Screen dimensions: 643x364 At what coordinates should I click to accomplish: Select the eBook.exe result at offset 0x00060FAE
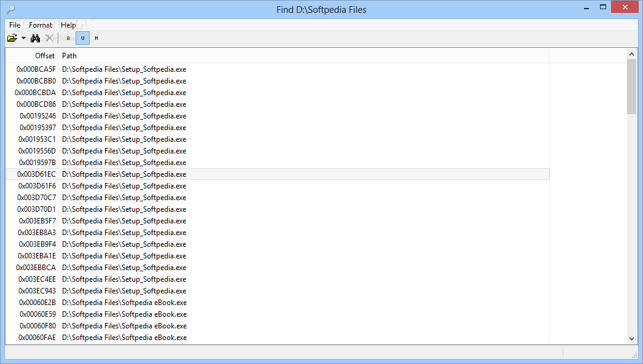click(x=278, y=338)
